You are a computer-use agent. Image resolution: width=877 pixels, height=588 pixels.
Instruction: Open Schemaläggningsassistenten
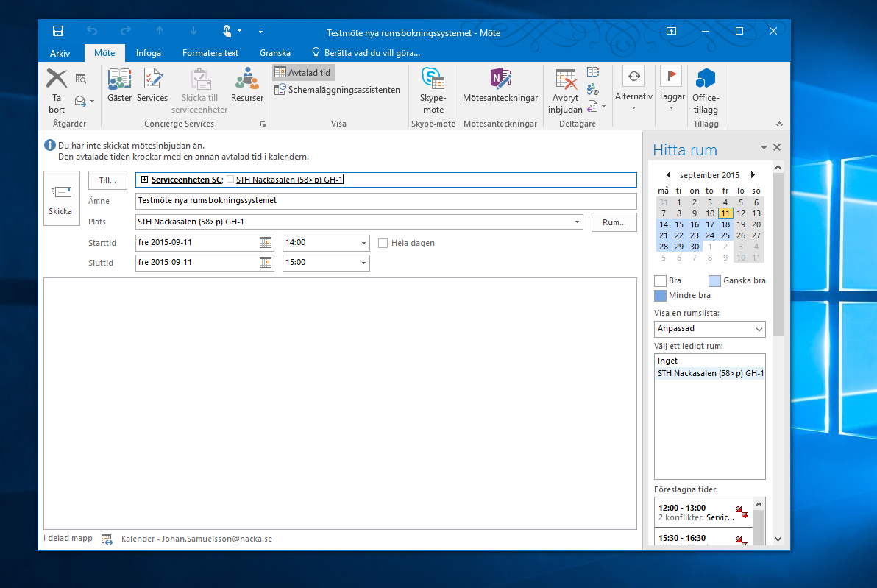(337, 90)
